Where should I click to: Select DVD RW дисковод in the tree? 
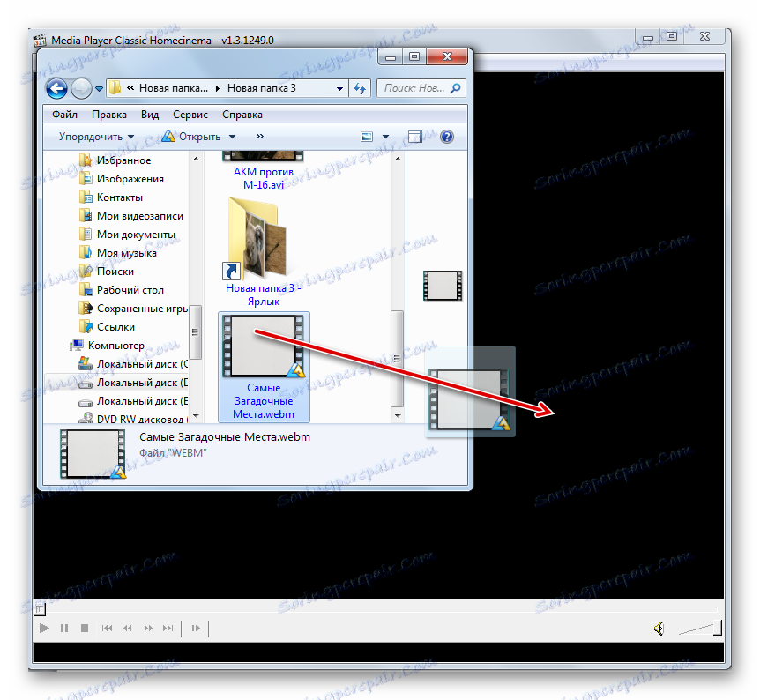(134, 418)
